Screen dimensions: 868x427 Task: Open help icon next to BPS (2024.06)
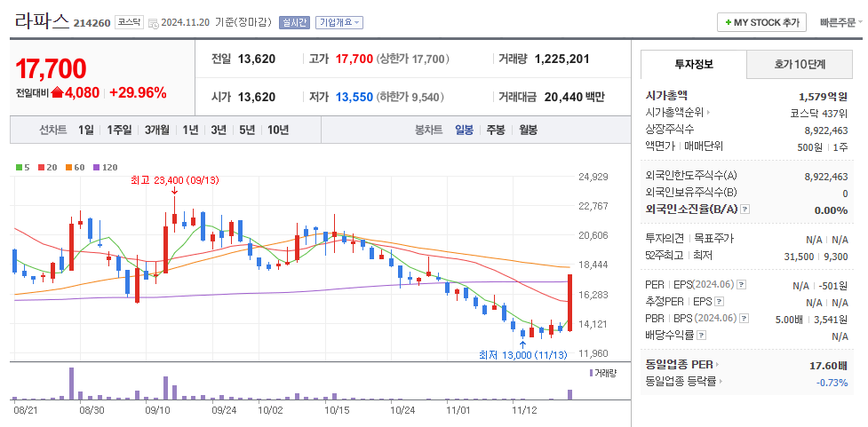pyautogui.click(x=744, y=319)
